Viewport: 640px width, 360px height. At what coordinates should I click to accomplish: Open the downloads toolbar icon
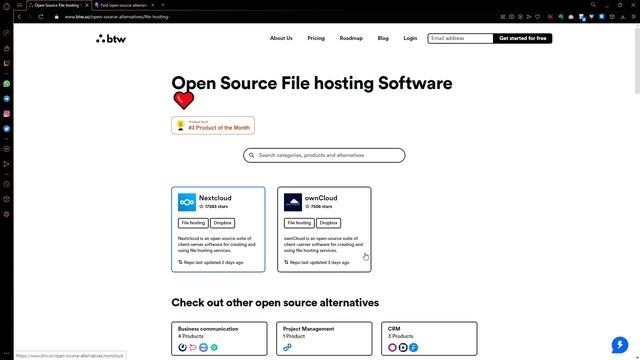pos(623,17)
